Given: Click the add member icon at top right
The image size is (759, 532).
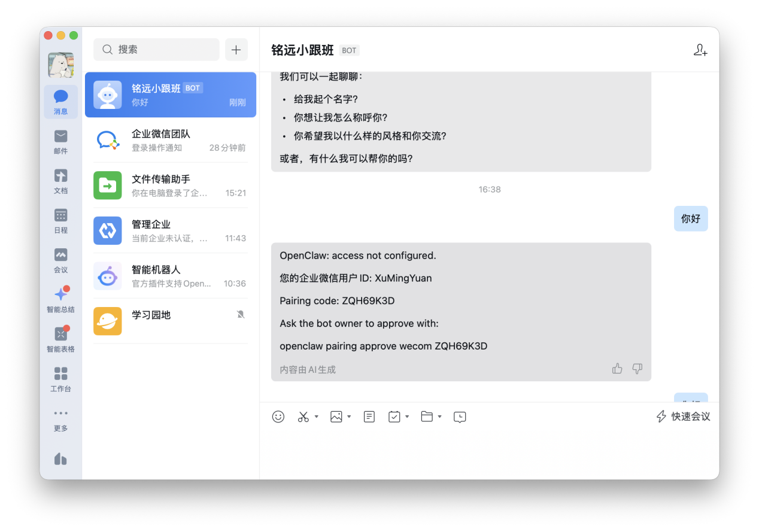Looking at the screenshot, I should click(700, 51).
